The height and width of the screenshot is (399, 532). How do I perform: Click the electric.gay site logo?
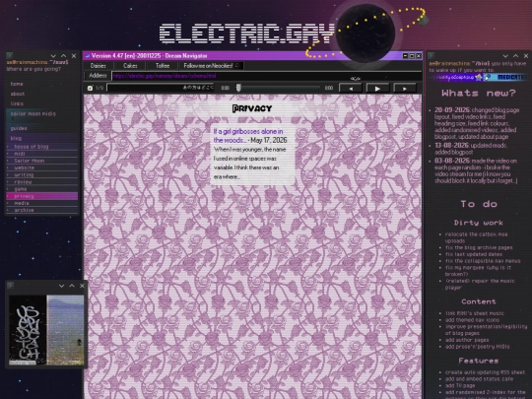click(x=247, y=33)
